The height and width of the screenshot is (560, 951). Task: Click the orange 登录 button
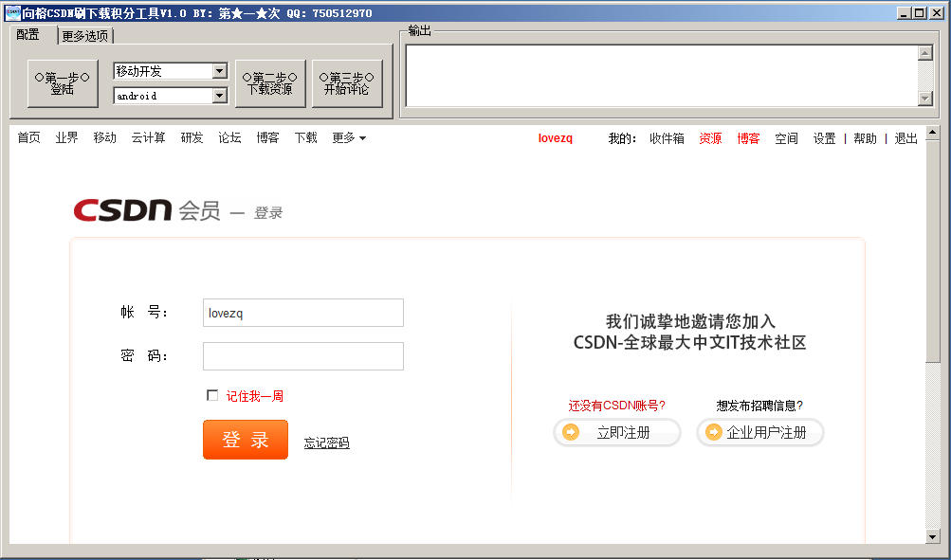(245, 440)
